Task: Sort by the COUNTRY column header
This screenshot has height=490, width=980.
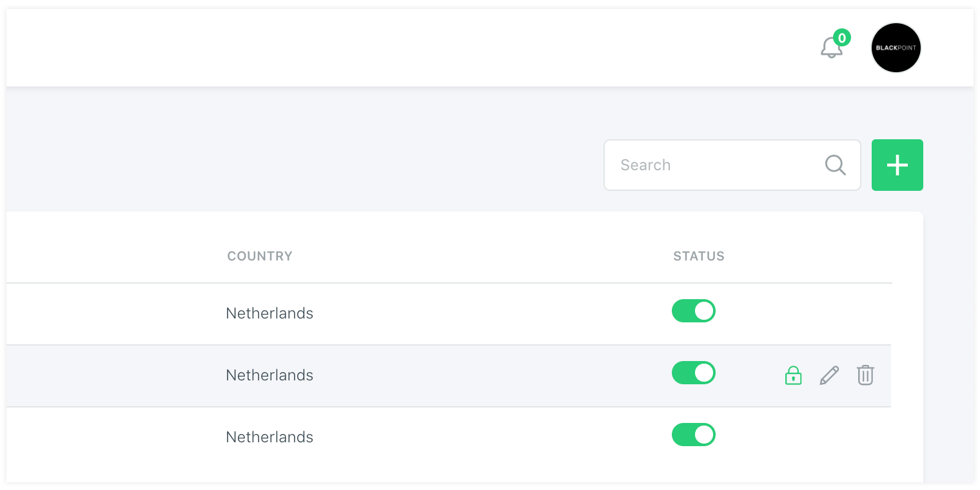Action: (260, 256)
